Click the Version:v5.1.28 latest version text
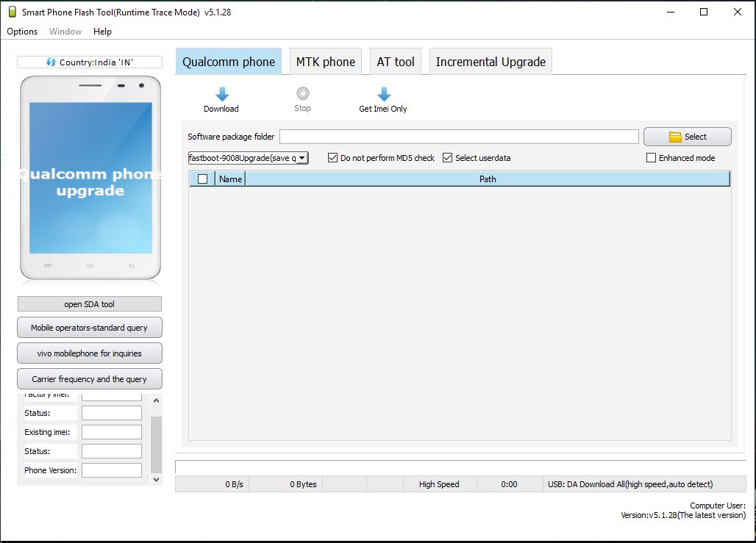Image resolution: width=756 pixels, height=543 pixels. click(683, 515)
